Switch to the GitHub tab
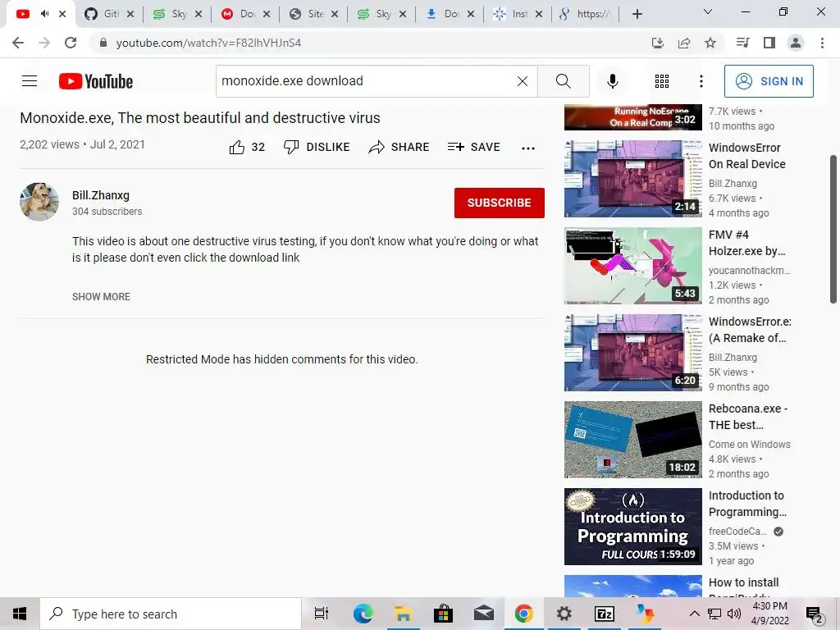840x630 pixels. click(x=109, y=14)
